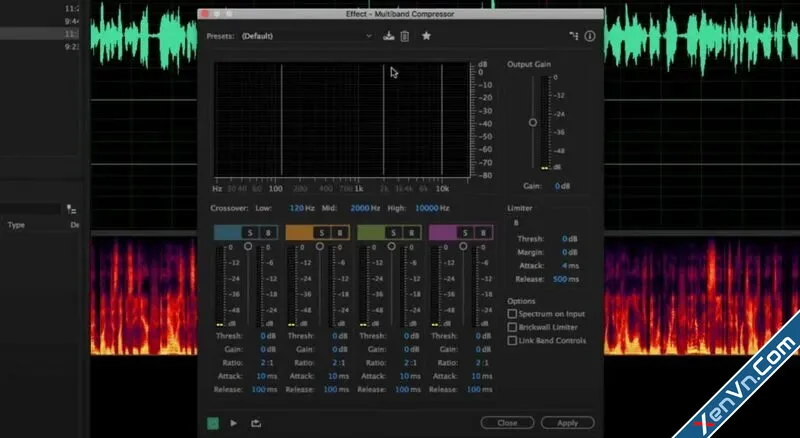This screenshot has width=800, height=438.
Task: Solo the blue low band
Action: click(x=250, y=233)
